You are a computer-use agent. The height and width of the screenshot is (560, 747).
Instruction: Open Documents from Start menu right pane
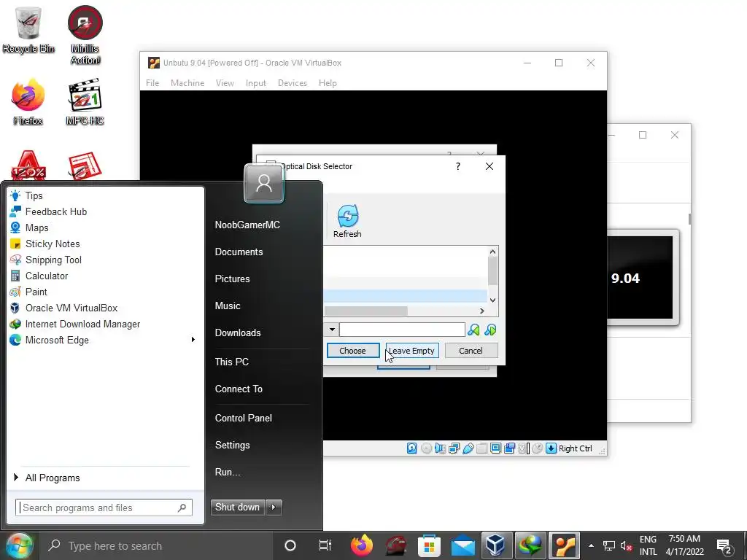click(x=239, y=252)
